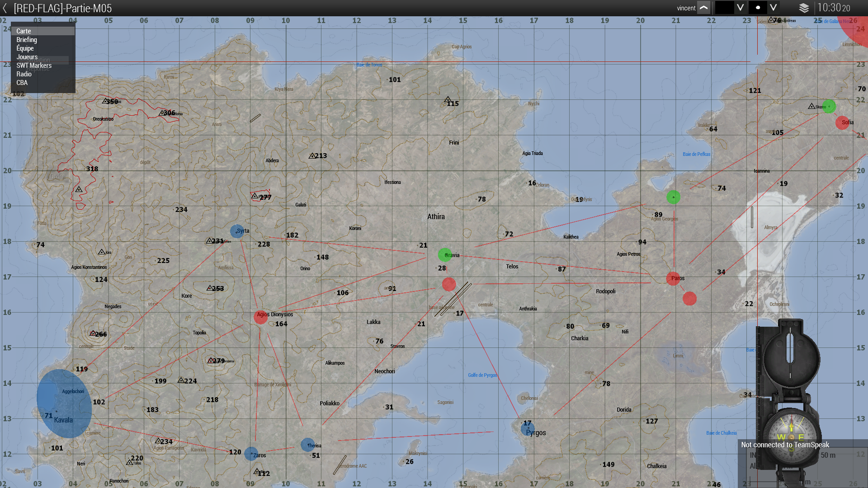Select SWT Markers in side menu
This screenshot has height=488, width=868.
[34, 66]
